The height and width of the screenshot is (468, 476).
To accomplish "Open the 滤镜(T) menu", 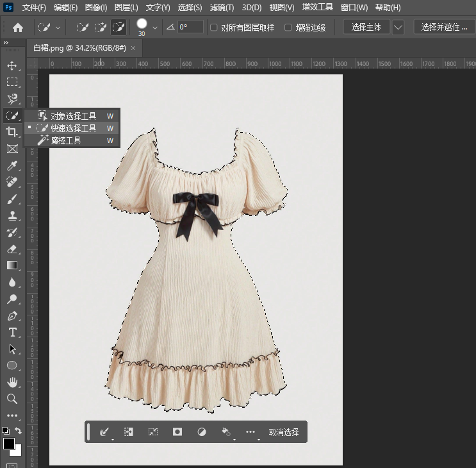I will pyautogui.click(x=222, y=8).
